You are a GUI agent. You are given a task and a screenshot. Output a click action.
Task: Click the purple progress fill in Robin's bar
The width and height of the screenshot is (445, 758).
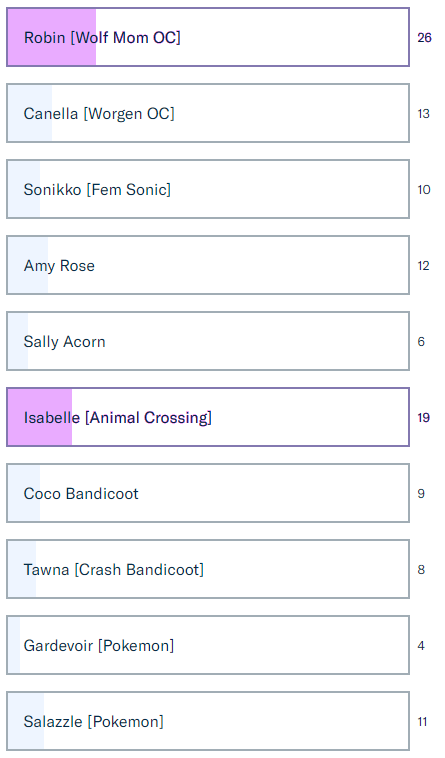pos(52,37)
